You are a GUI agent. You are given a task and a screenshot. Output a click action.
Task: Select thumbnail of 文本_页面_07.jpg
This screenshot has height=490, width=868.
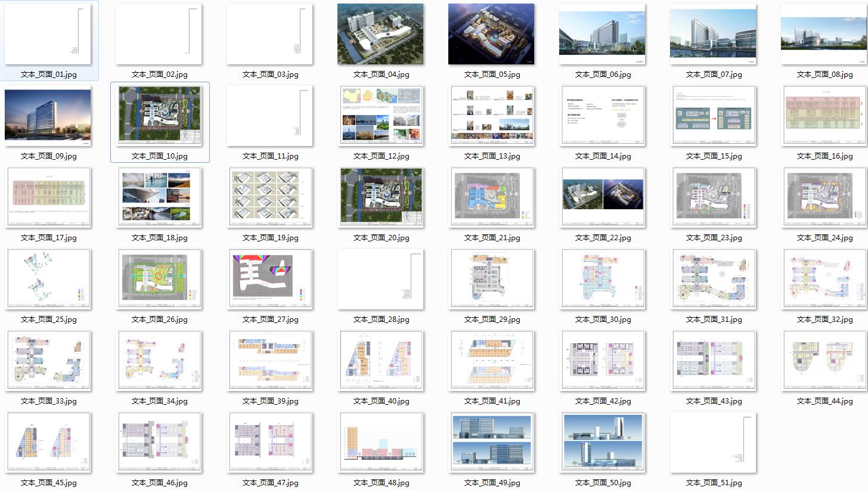713,35
